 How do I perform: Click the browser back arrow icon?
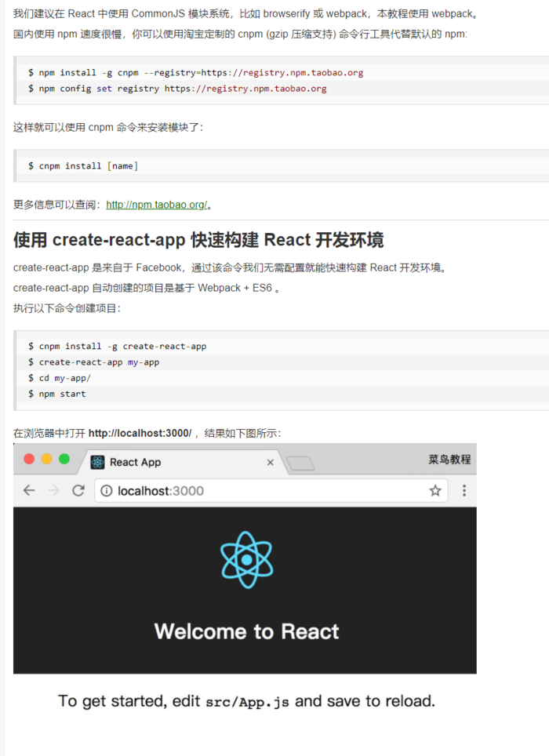pos(29,491)
